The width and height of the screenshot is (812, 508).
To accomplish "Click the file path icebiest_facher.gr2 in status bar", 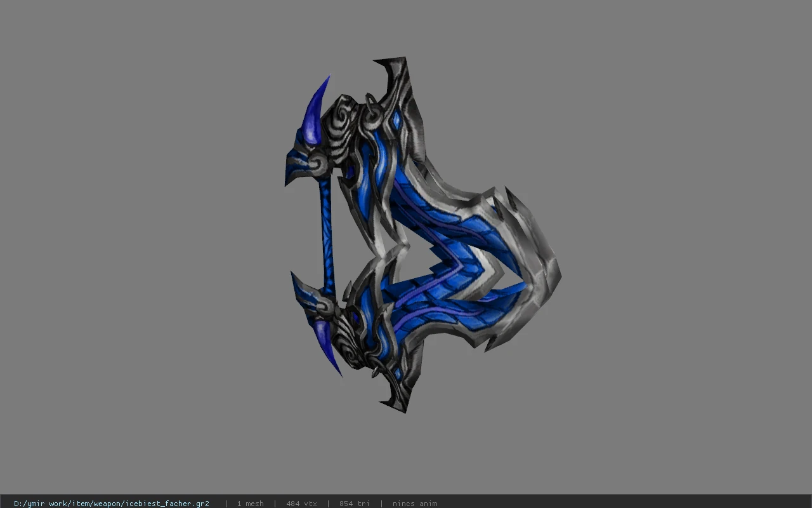I will (x=112, y=504).
